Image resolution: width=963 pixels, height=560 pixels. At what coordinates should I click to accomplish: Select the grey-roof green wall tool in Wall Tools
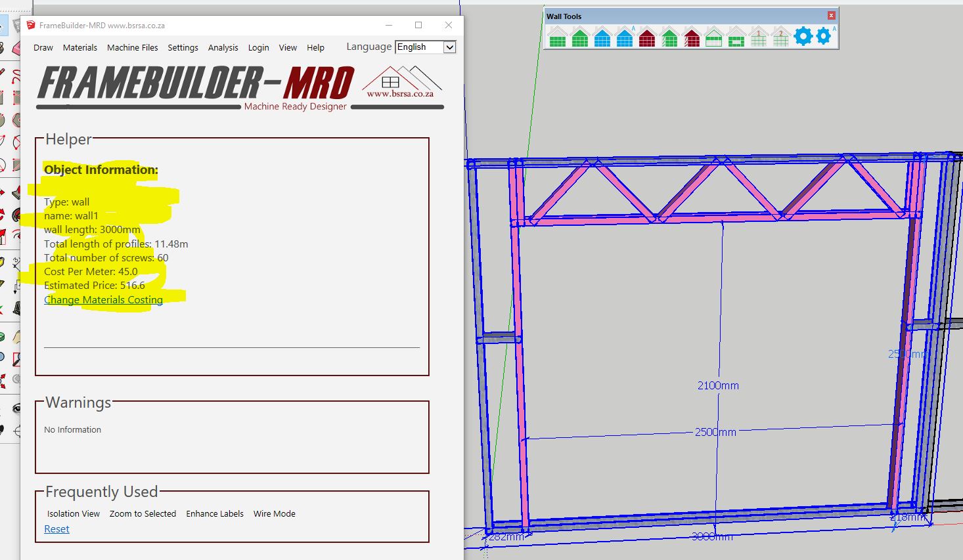tap(558, 37)
